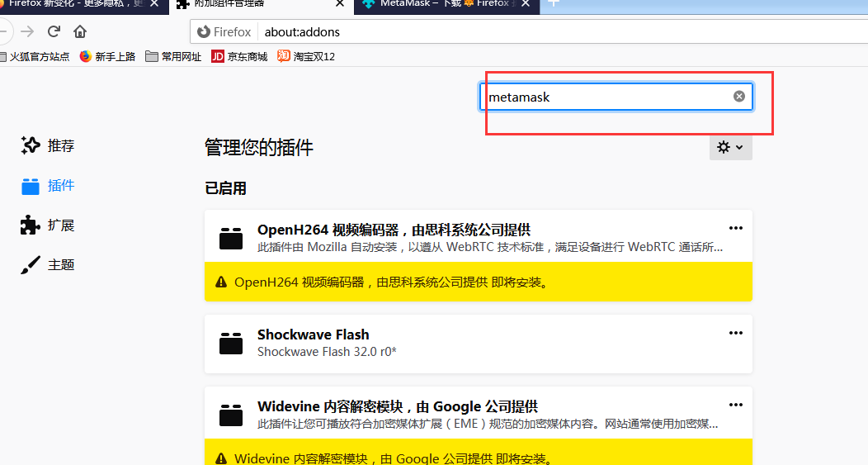Click the blue 插件 plugin block icon
The image size is (868, 465).
[31, 186]
